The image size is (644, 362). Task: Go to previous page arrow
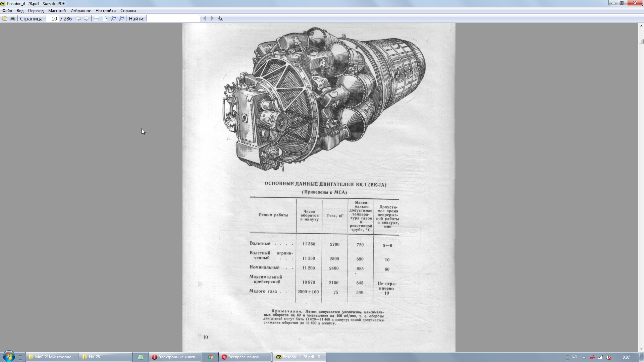[78, 18]
